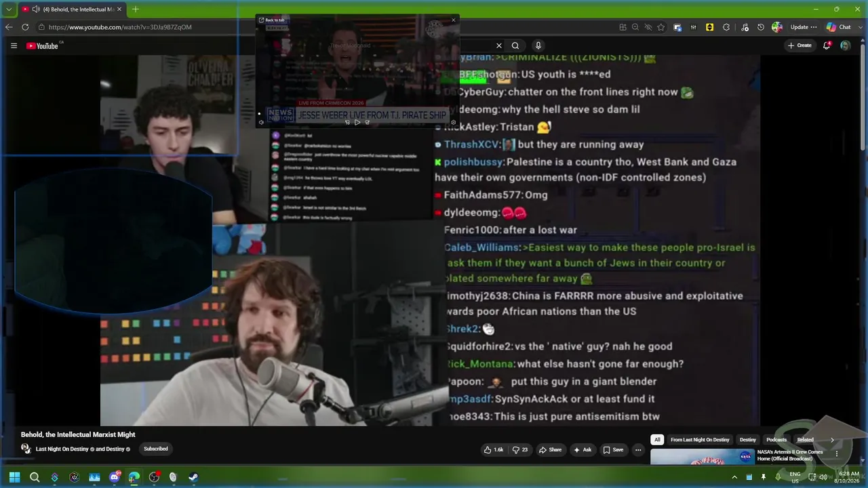868x488 pixels.
Task: Close the picture-in-picture mini player
Action: tap(454, 20)
